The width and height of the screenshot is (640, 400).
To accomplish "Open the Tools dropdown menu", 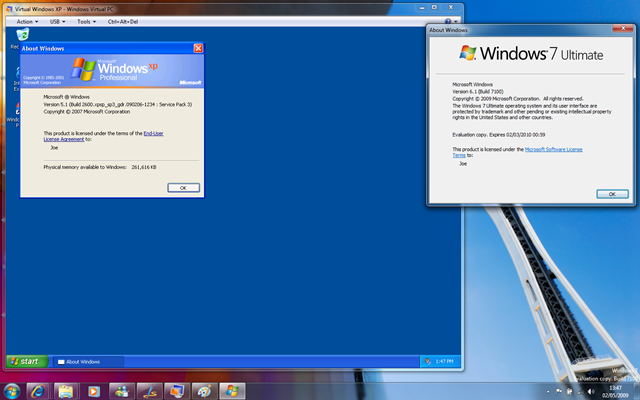I will tap(87, 22).
